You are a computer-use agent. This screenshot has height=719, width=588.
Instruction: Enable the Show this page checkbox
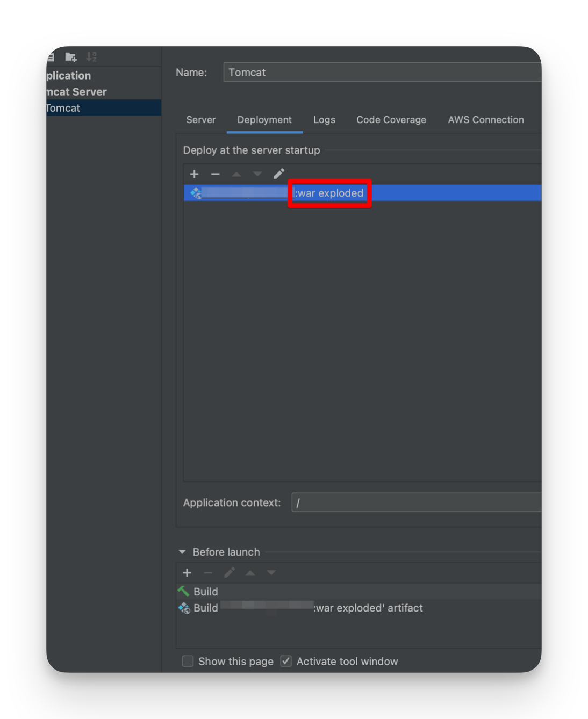click(x=188, y=662)
